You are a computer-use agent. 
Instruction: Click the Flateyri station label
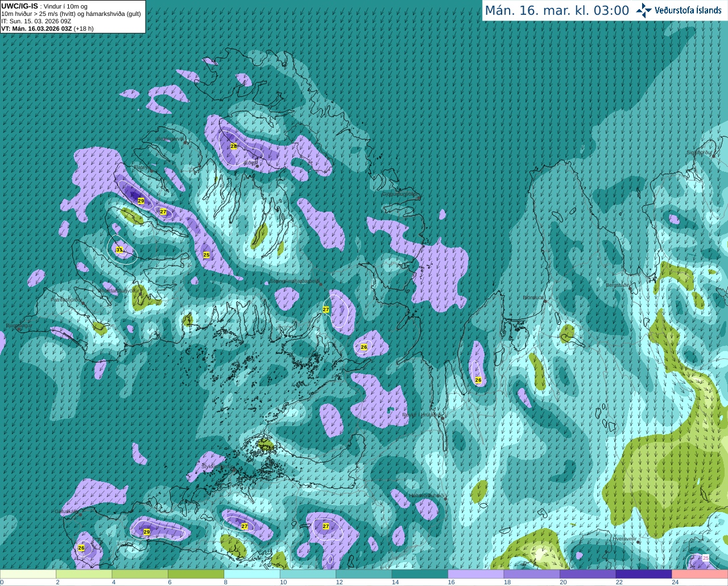pos(142,167)
